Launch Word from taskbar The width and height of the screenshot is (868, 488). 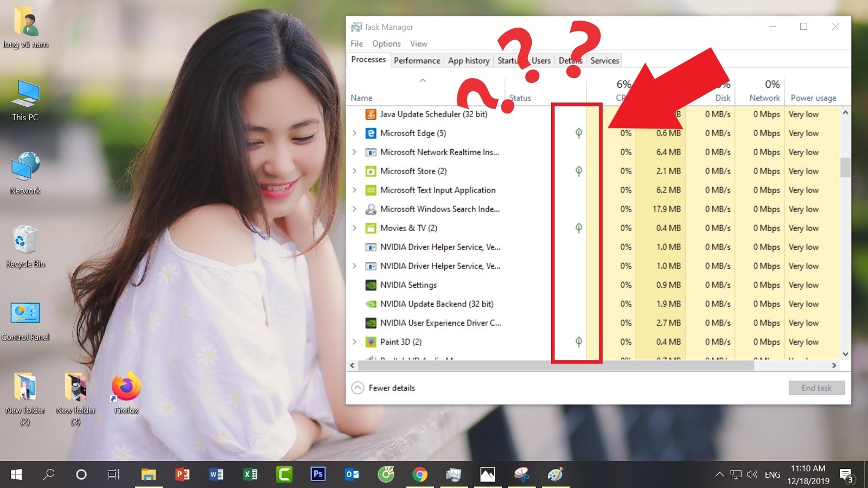[216, 474]
